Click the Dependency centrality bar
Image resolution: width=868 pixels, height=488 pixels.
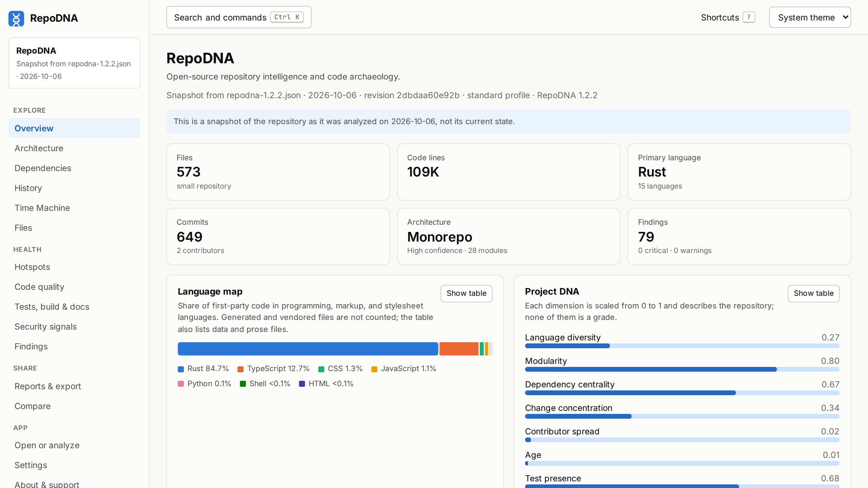[x=682, y=393]
